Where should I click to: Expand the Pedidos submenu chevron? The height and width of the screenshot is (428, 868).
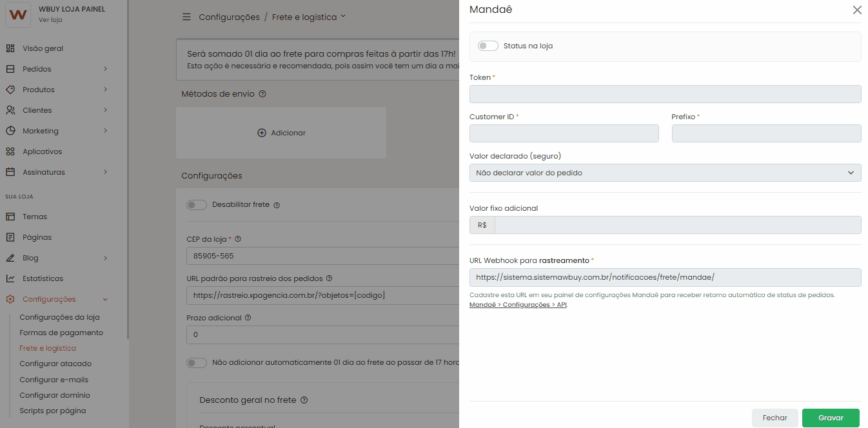(105, 69)
